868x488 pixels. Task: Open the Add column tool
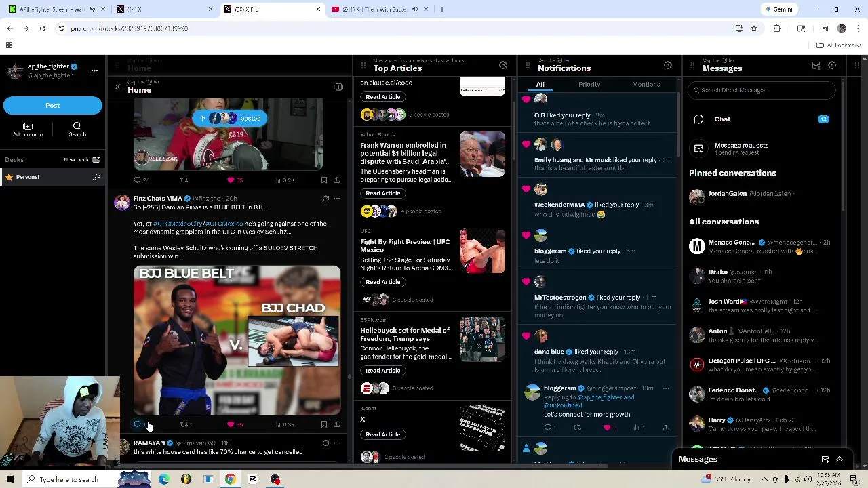pos(28,129)
